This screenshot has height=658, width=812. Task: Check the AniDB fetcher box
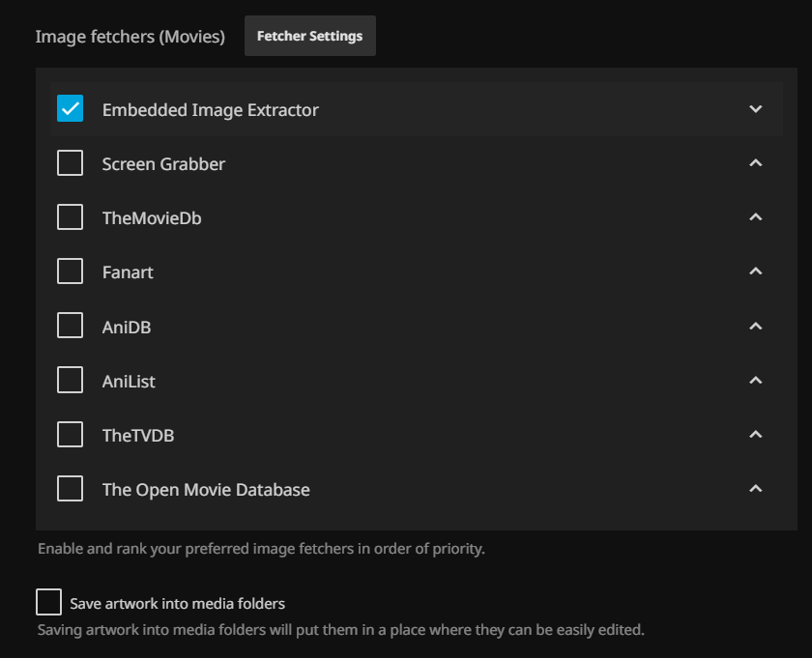click(x=70, y=327)
